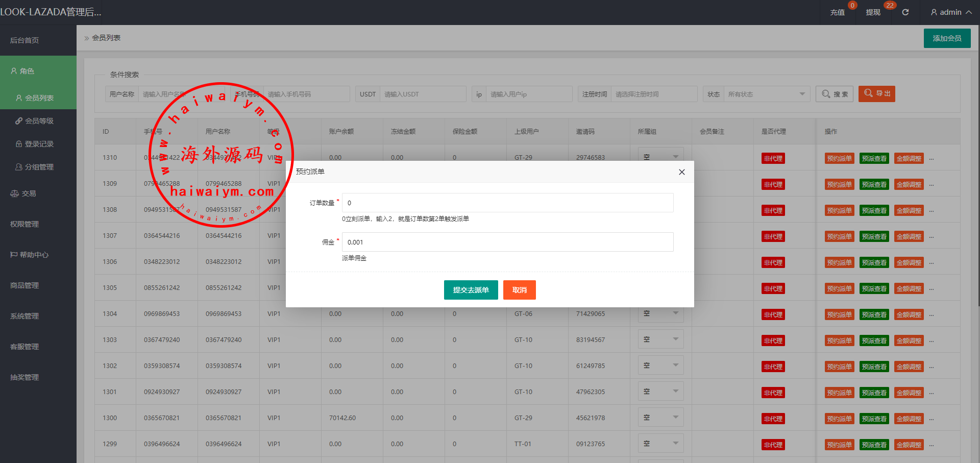
Task: Open 所属组 dropdown for member 1303
Action: tap(660, 339)
